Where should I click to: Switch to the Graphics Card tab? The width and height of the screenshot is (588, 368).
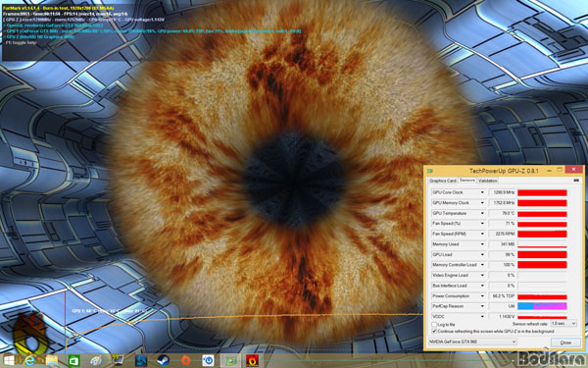click(x=443, y=181)
